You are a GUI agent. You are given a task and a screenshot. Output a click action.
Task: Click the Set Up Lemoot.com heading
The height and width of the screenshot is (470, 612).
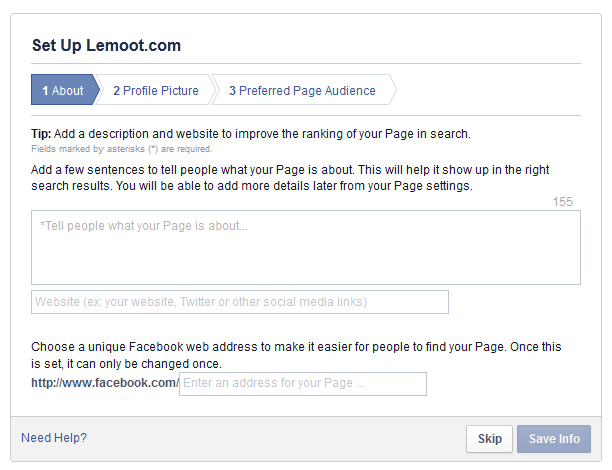(x=106, y=45)
